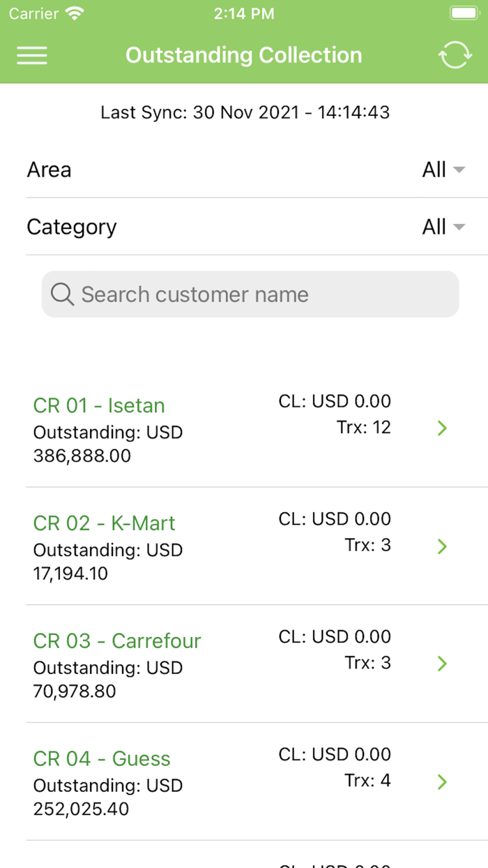Screen dimensions: 488x868
Task: Tap the Category filter label
Action: click(x=72, y=227)
